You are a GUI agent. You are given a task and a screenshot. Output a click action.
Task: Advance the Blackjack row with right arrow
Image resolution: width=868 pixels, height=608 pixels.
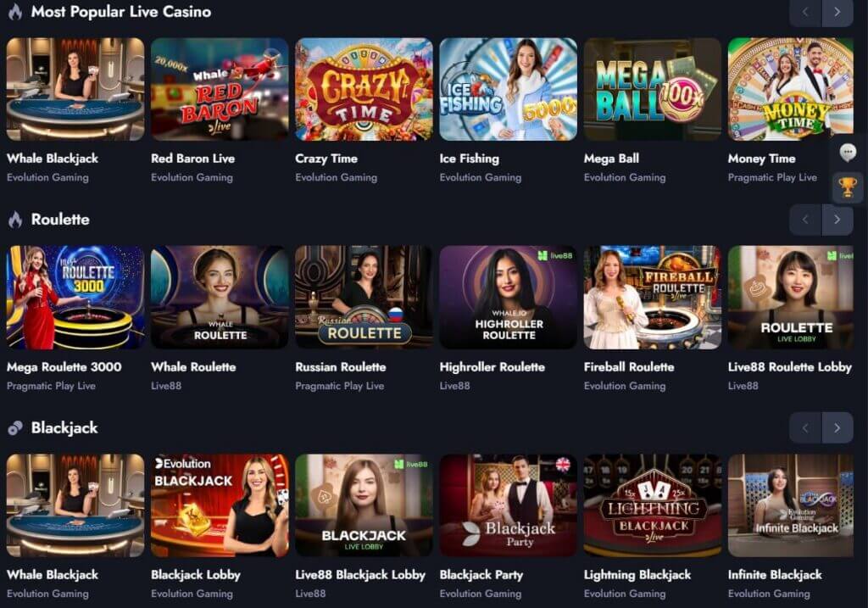click(837, 427)
